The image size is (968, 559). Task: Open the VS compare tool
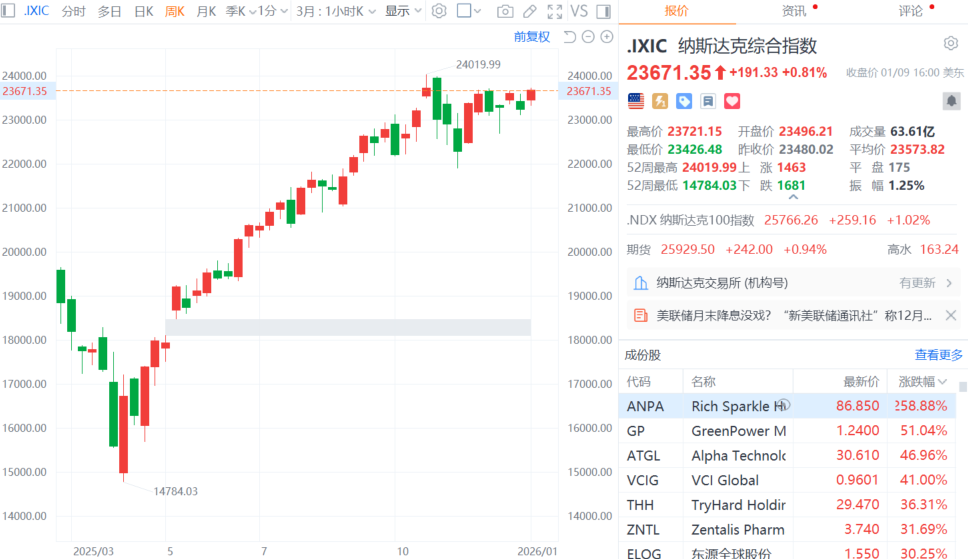tap(578, 11)
